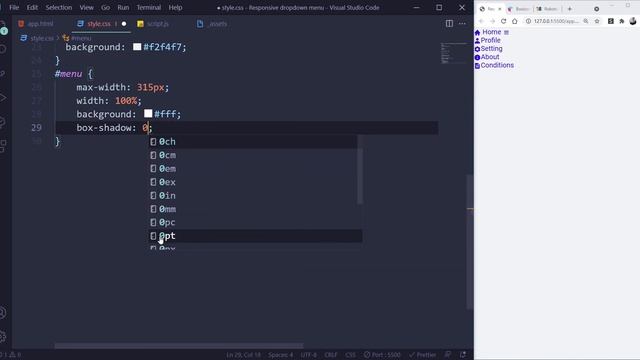Open the View menu
640x360 pixels.
[x=87, y=7]
